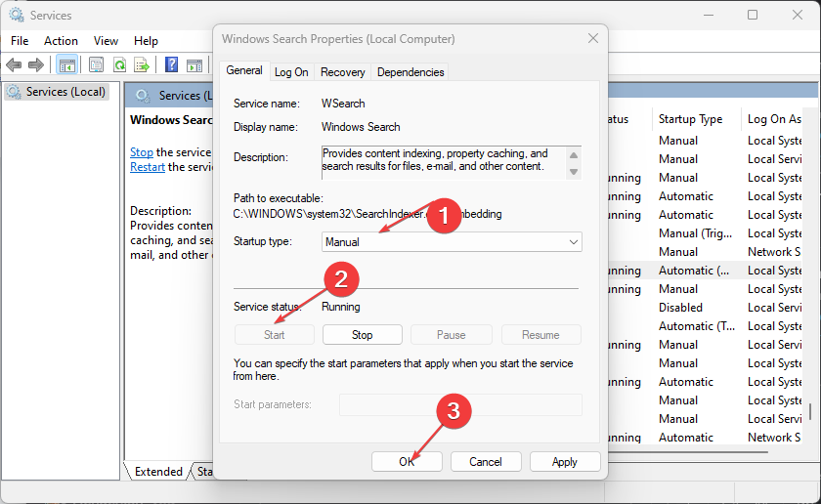Open the File menu

20,41
